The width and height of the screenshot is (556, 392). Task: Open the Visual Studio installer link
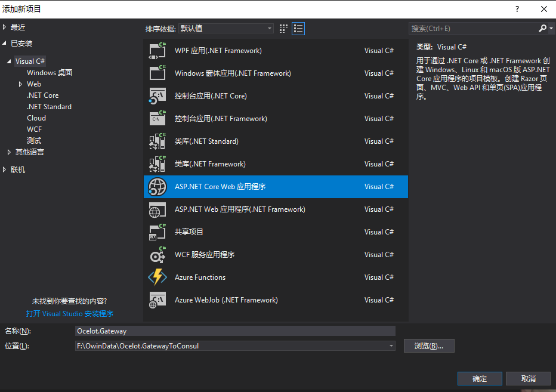coord(70,314)
